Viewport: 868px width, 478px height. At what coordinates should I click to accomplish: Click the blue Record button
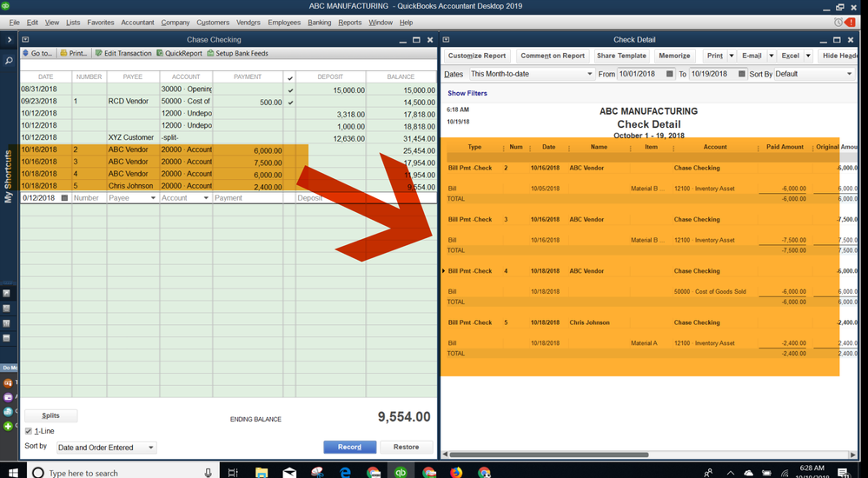tap(349, 447)
